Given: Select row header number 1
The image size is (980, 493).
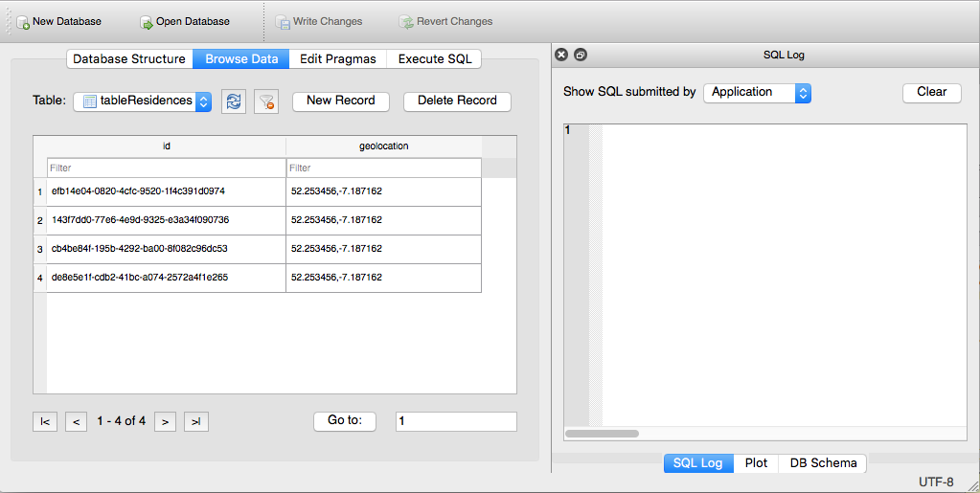Looking at the screenshot, I should click(x=40, y=191).
